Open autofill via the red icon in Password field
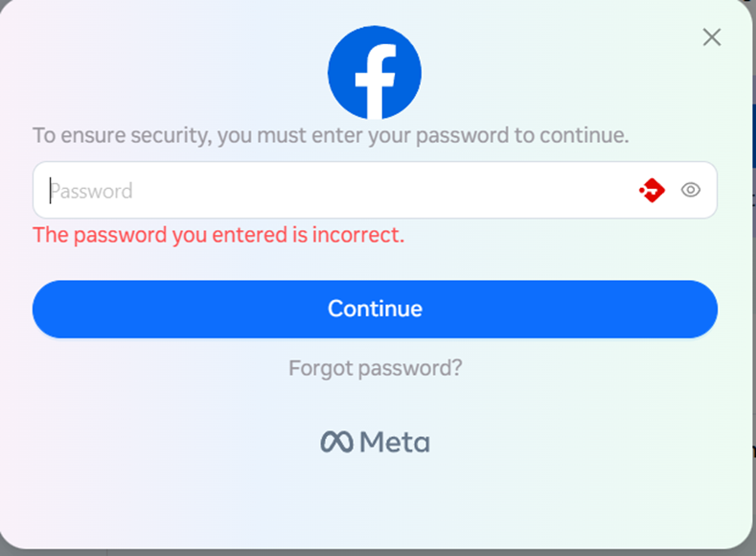The height and width of the screenshot is (556, 756). 653,190
